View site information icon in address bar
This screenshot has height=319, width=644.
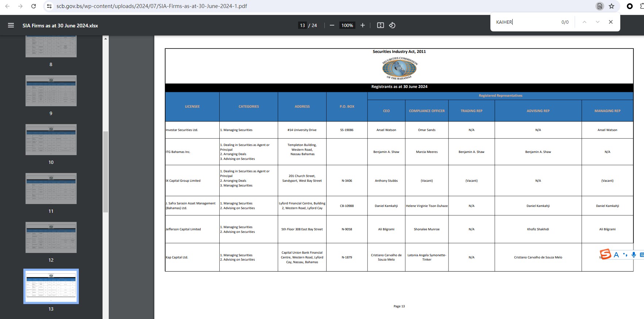49,6
